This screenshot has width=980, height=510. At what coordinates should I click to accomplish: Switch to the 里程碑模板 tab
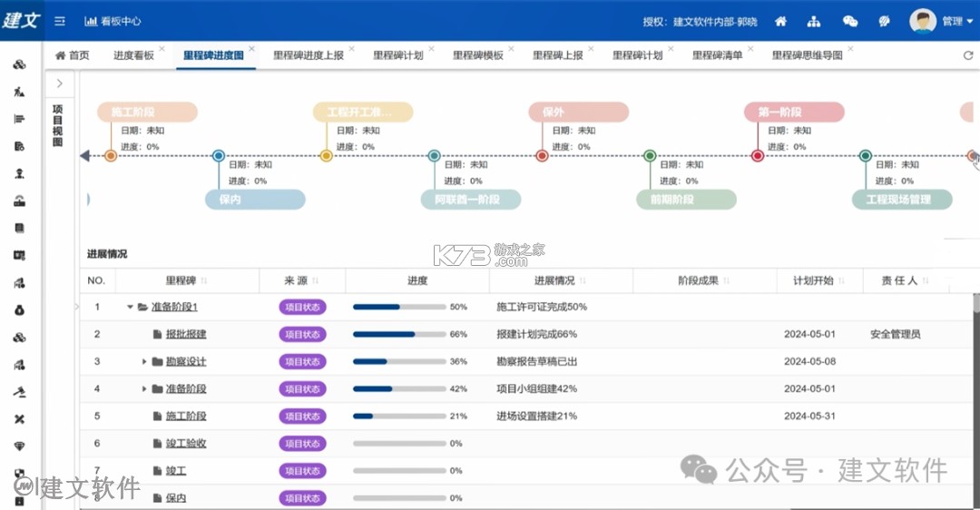point(478,55)
